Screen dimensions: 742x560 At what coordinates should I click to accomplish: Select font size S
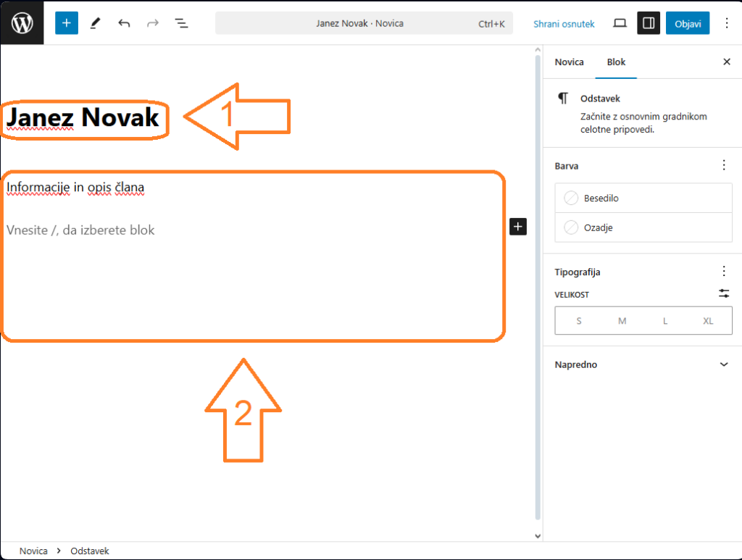click(x=578, y=321)
